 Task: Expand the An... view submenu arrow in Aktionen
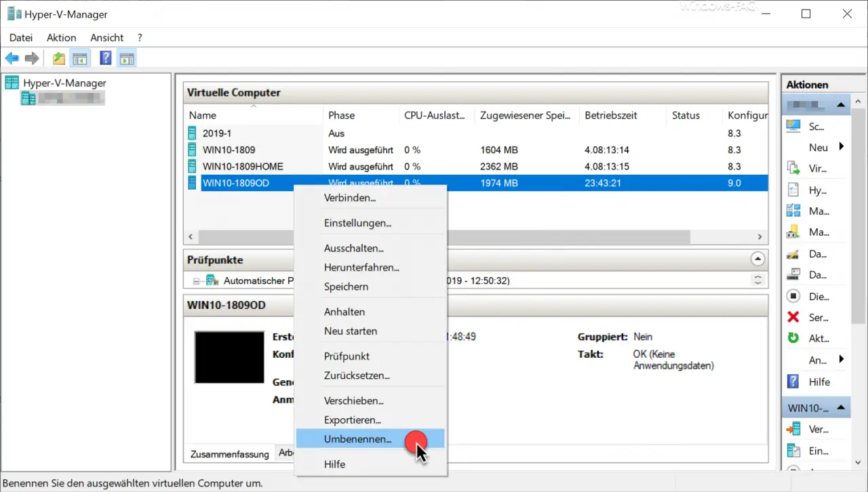(842, 359)
